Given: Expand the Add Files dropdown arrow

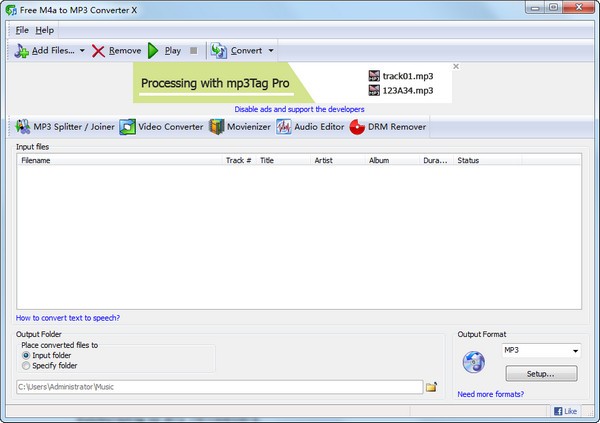Looking at the screenshot, I should click(82, 50).
